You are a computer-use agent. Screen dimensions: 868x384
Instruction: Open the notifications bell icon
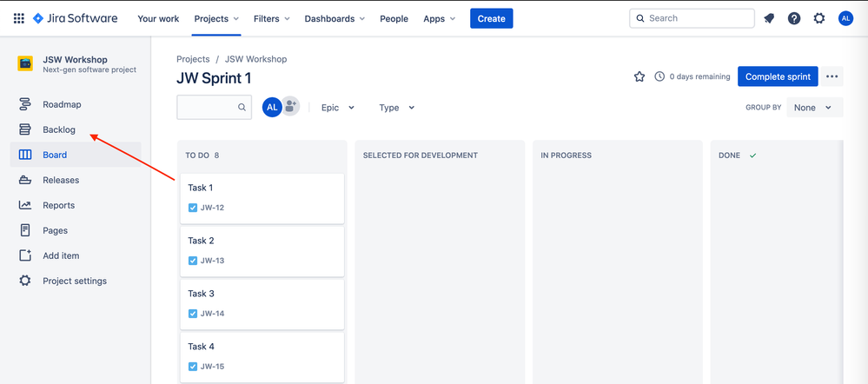[769, 18]
